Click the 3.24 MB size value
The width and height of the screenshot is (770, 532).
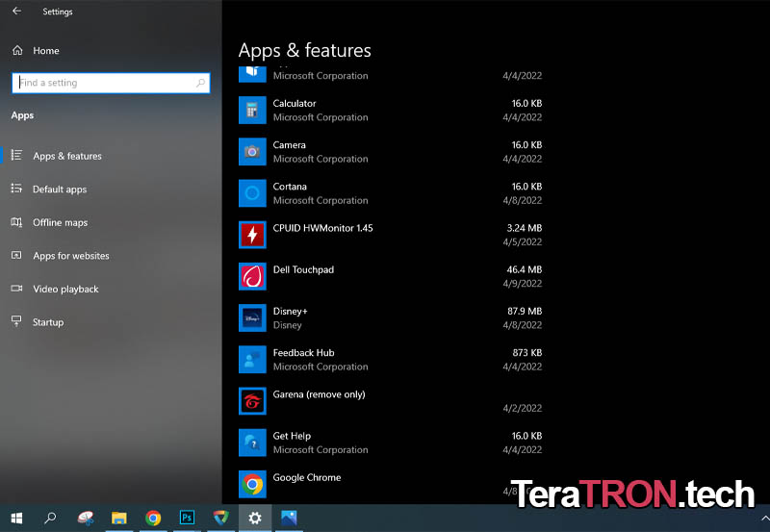(x=524, y=228)
